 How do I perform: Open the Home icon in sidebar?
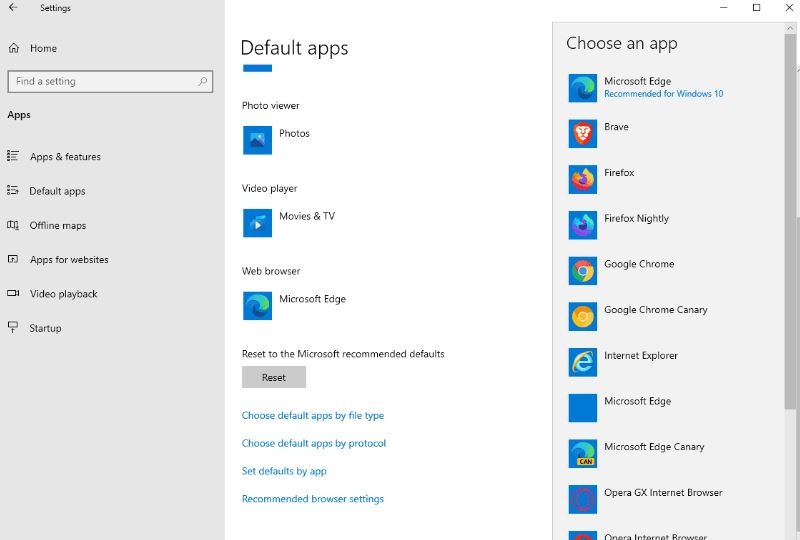(x=14, y=48)
